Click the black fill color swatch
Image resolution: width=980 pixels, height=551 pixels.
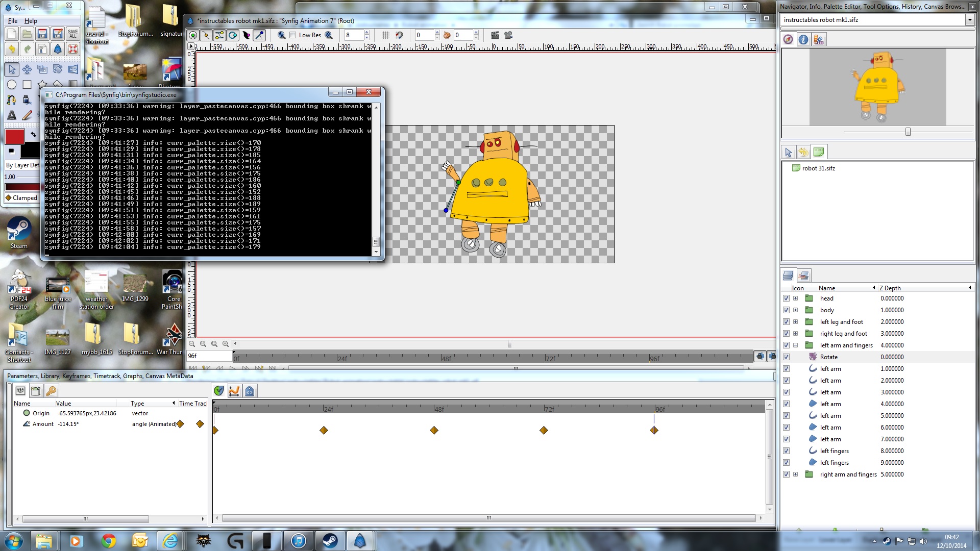coord(30,151)
